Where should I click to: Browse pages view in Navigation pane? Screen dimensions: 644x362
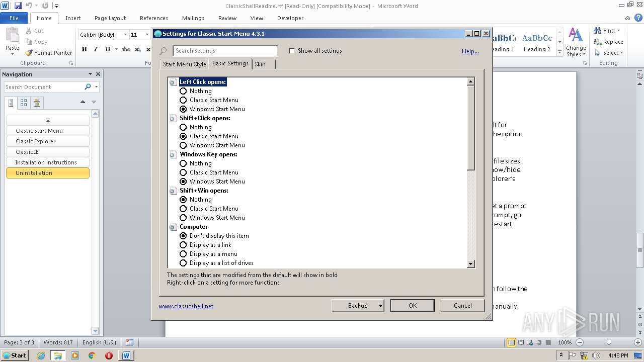(x=24, y=103)
